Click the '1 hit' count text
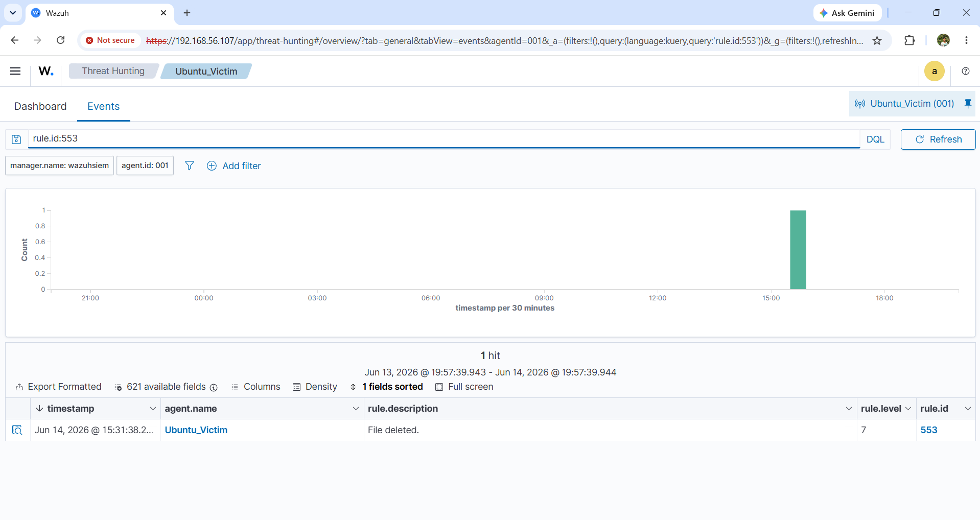980x520 pixels. 490,356
